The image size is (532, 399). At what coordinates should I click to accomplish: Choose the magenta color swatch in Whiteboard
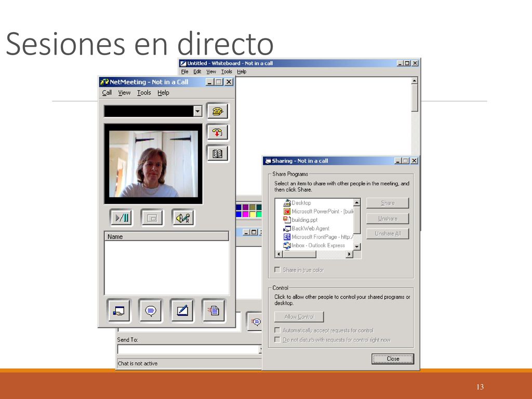click(x=245, y=214)
